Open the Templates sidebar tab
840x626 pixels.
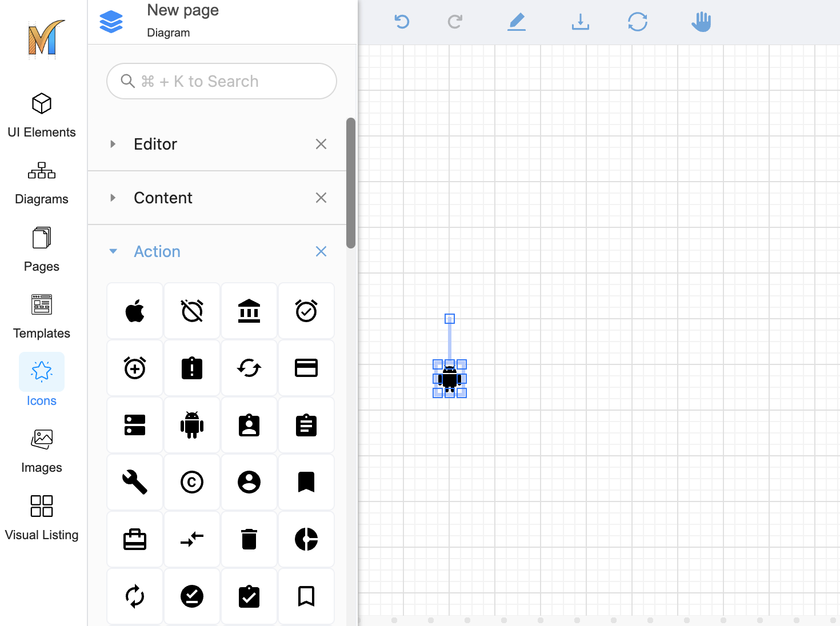[42, 316]
